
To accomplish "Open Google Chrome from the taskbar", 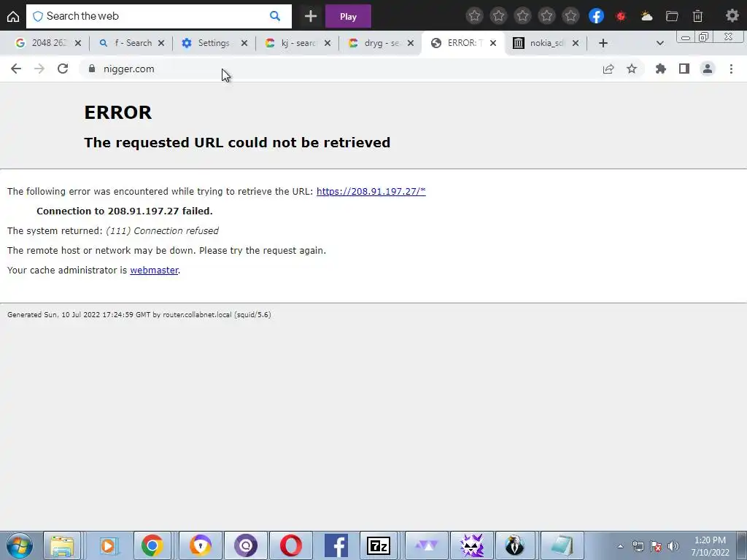I will click(152, 545).
